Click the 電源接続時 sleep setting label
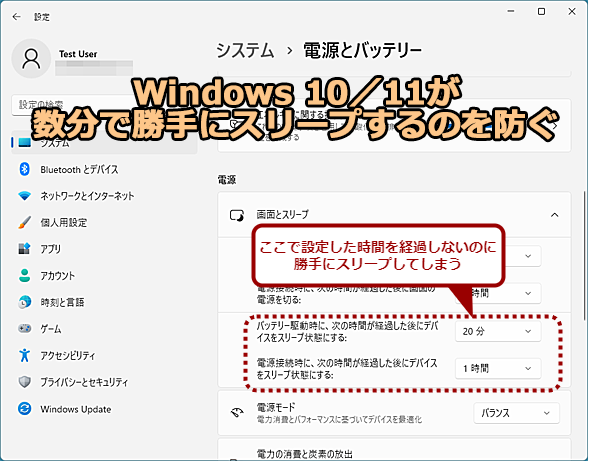This screenshot has height=462, width=589. (x=347, y=368)
